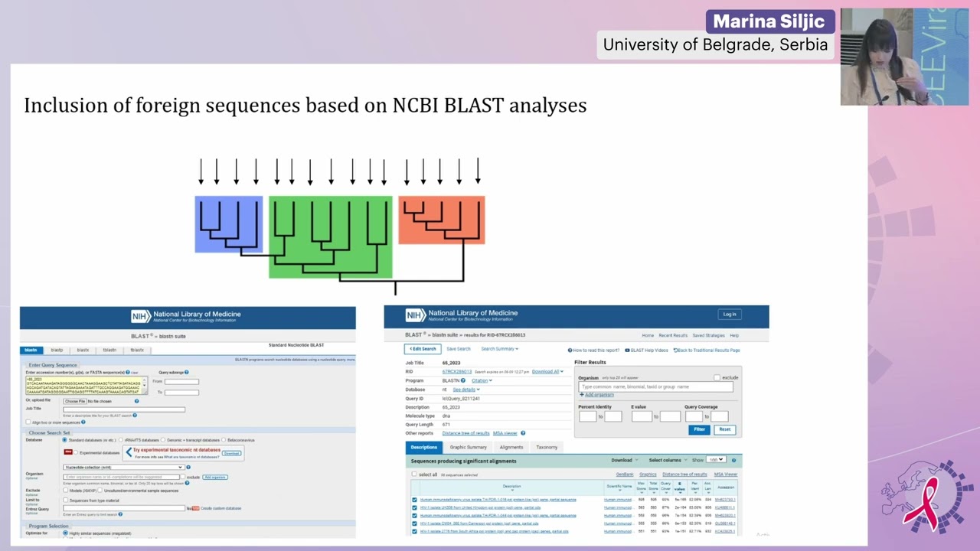Select the Standard databases radio button

pyautogui.click(x=65, y=440)
